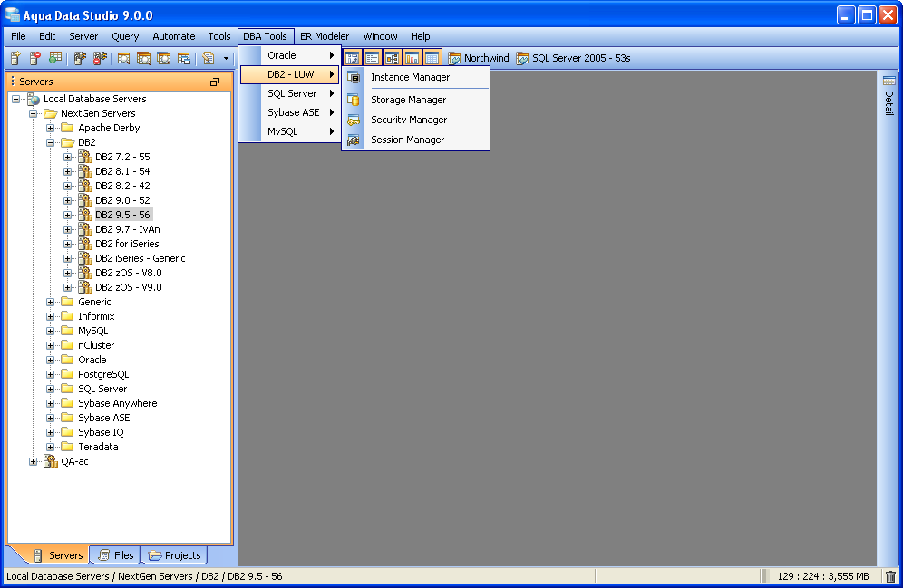This screenshot has height=588, width=903.
Task: Collapse the NextGen Servers folder
Action: point(33,113)
